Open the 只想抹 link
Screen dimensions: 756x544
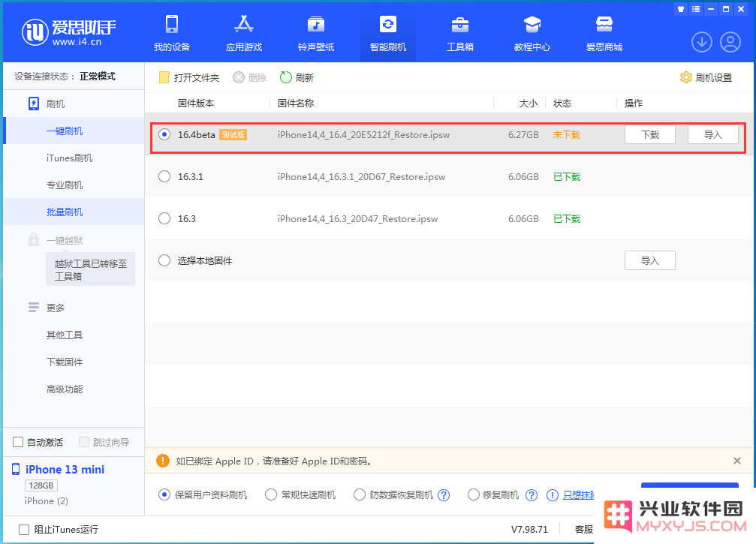[579, 494]
